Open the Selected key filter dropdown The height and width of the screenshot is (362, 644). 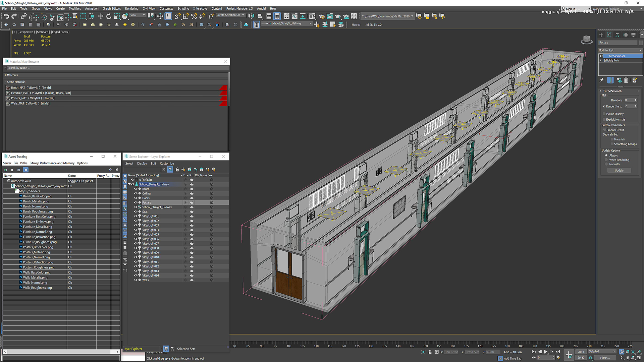[602, 352]
